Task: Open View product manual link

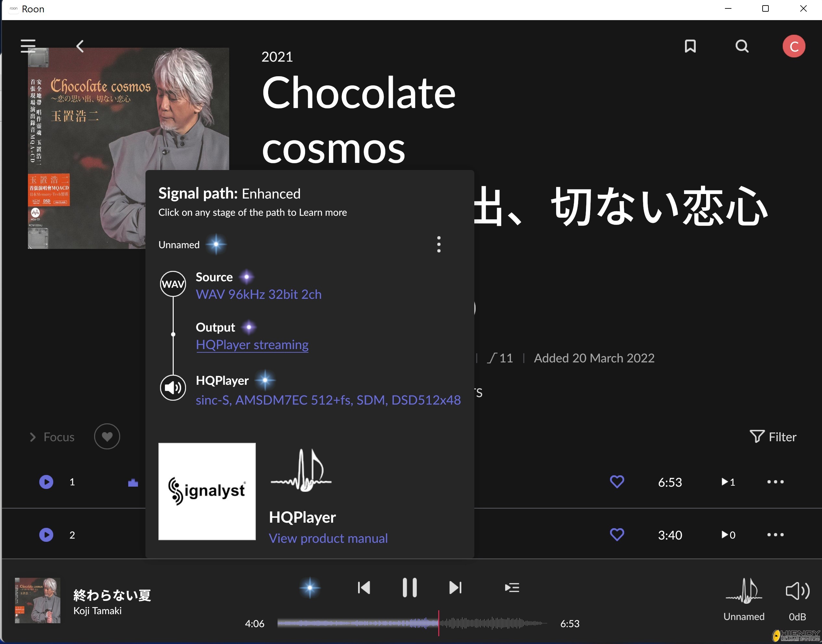Action: coord(328,538)
